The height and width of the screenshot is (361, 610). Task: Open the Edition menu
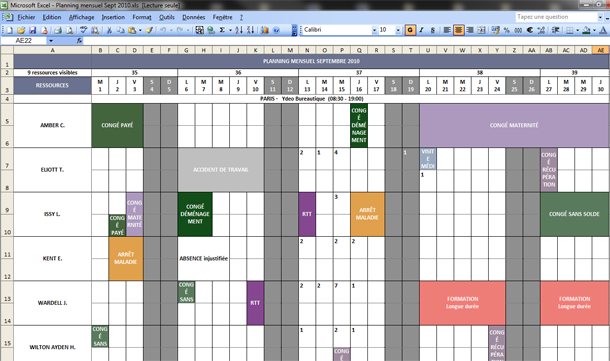tap(52, 17)
